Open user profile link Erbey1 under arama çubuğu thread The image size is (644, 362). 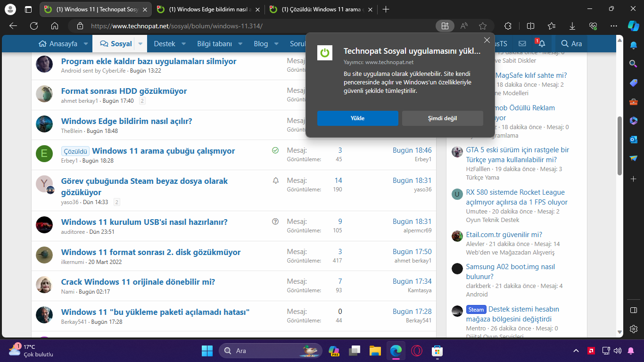70,161
